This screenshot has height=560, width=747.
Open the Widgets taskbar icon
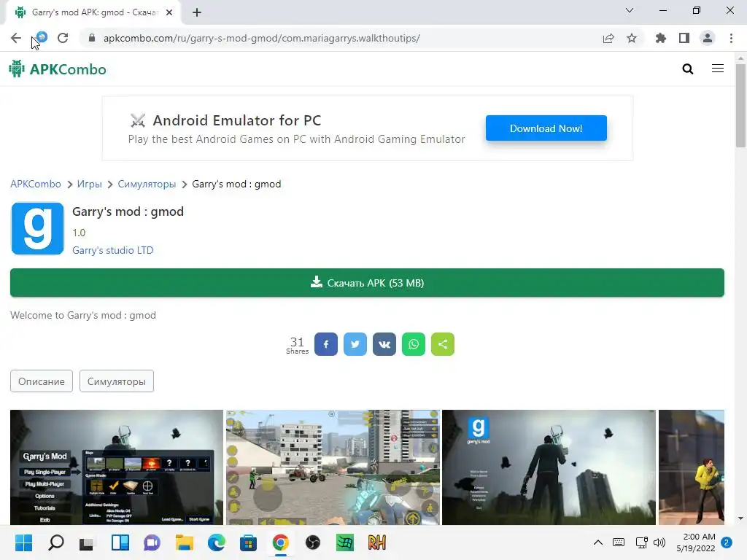pos(120,542)
